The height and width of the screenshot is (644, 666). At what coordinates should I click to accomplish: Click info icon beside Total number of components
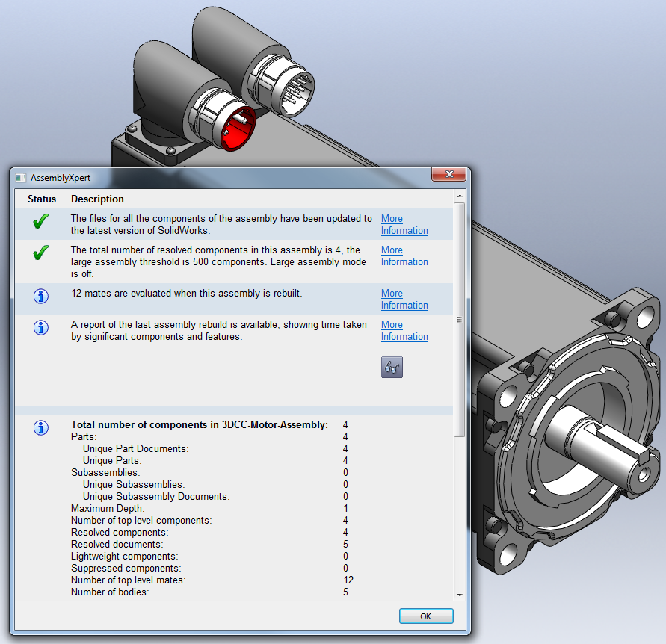(x=41, y=427)
